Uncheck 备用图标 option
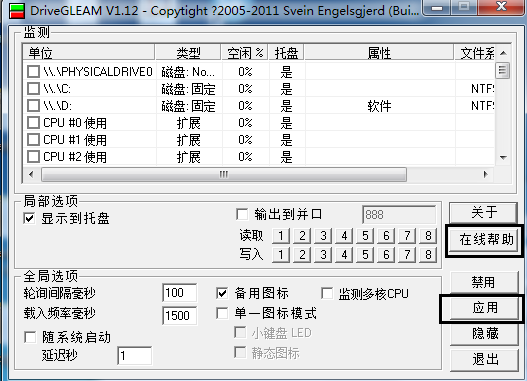Image resolution: width=527 pixels, height=381 pixels. [x=222, y=293]
